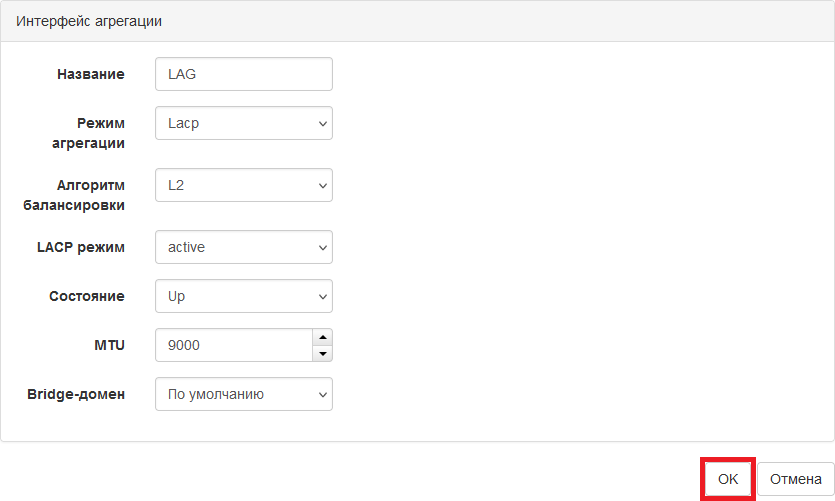Focus the MTU field with value 9000
The width and height of the screenshot is (835, 501).
[234, 345]
